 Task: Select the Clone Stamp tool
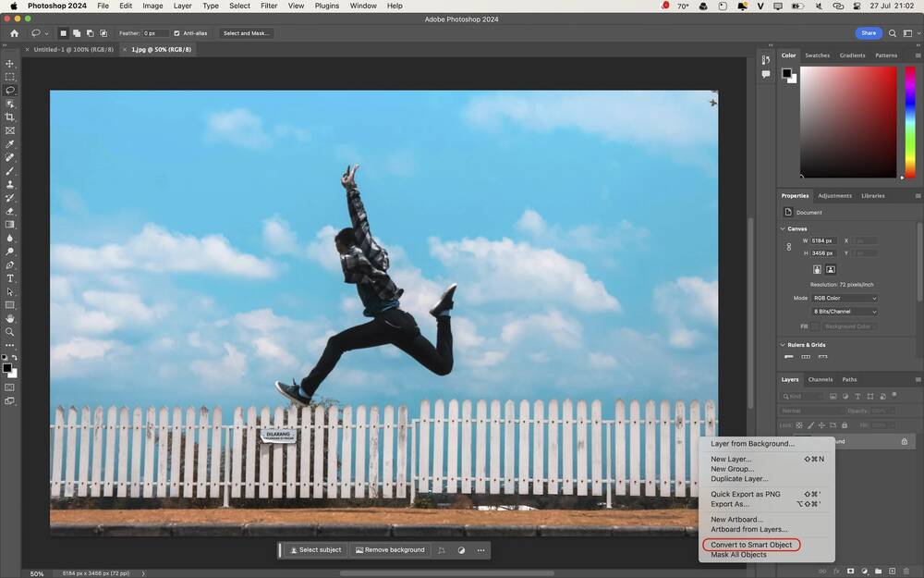point(10,183)
